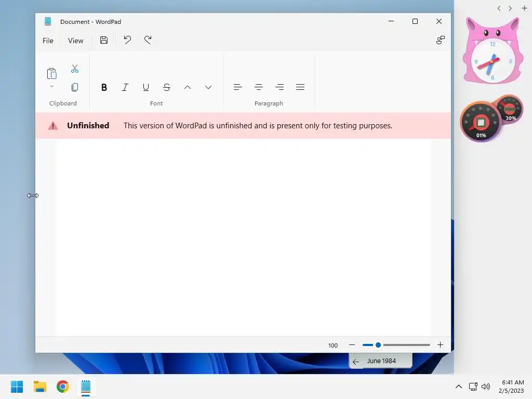The image size is (532, 399).
Task: Undo the last action
Action: (x=127, y=40)
